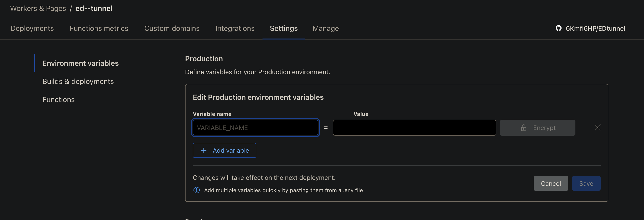Select Environment variables in the sidebar

coord(80,63)
